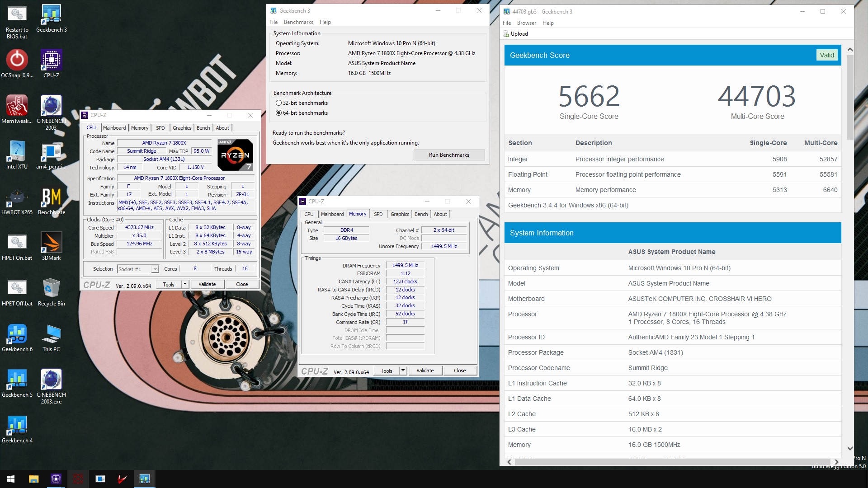Click the AMD Ryzen 7 logo in CPU-Z
Image resolution: width=868 pixels, height=488 pixels.
235,155
